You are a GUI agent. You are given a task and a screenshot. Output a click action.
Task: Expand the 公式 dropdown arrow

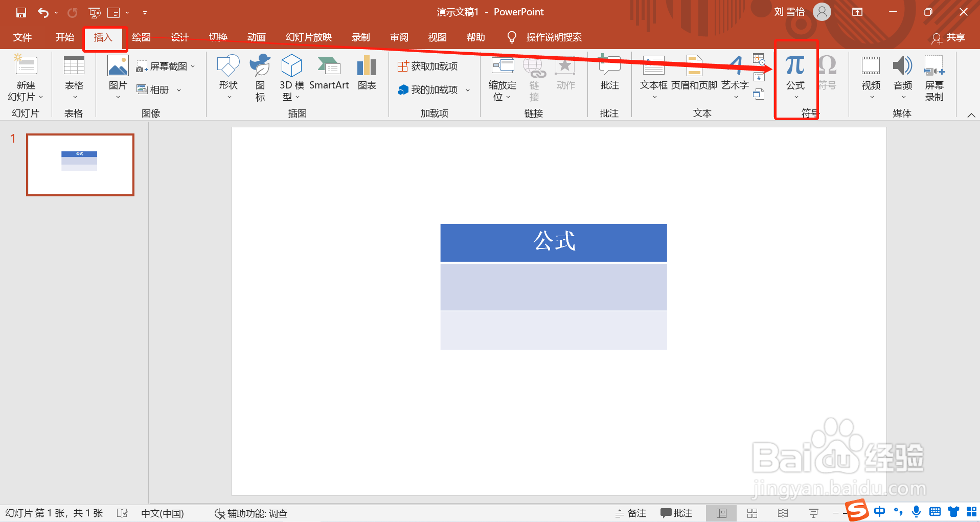click(796, 97)
